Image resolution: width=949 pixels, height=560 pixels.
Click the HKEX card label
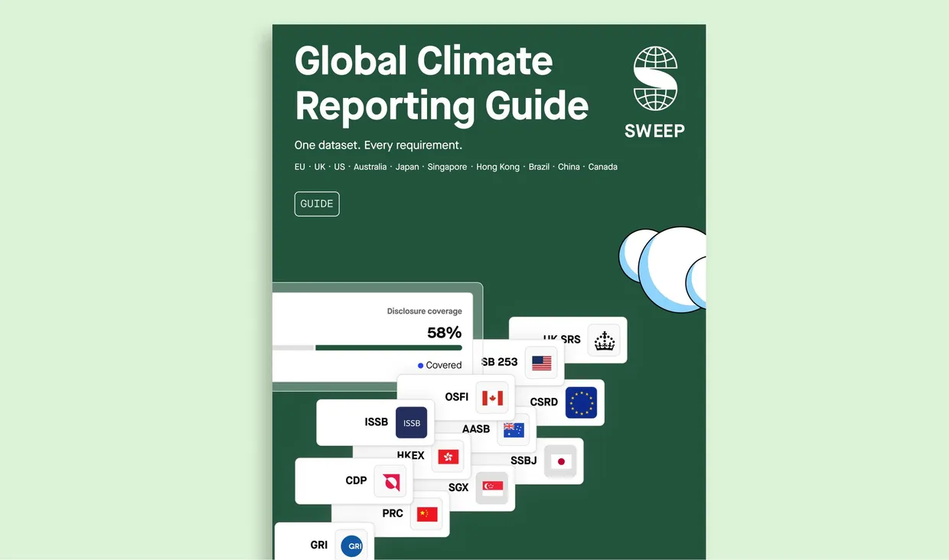[x=411, y=455]
